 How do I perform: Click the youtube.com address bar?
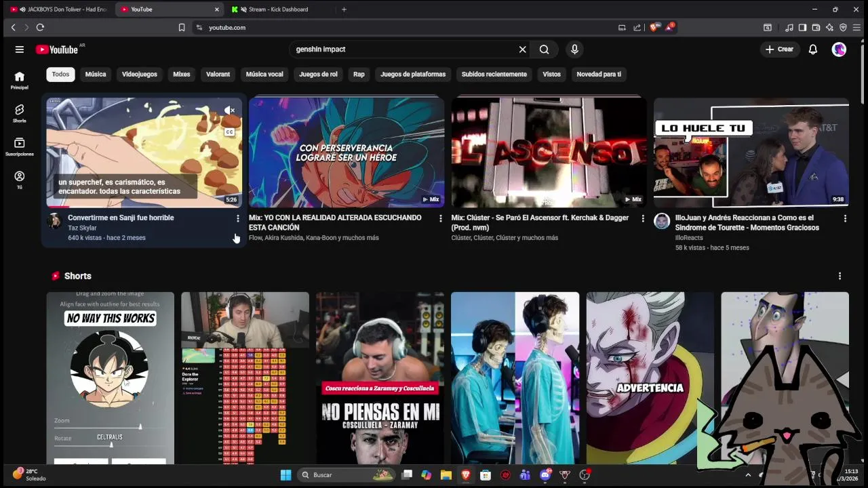[407, 27]
